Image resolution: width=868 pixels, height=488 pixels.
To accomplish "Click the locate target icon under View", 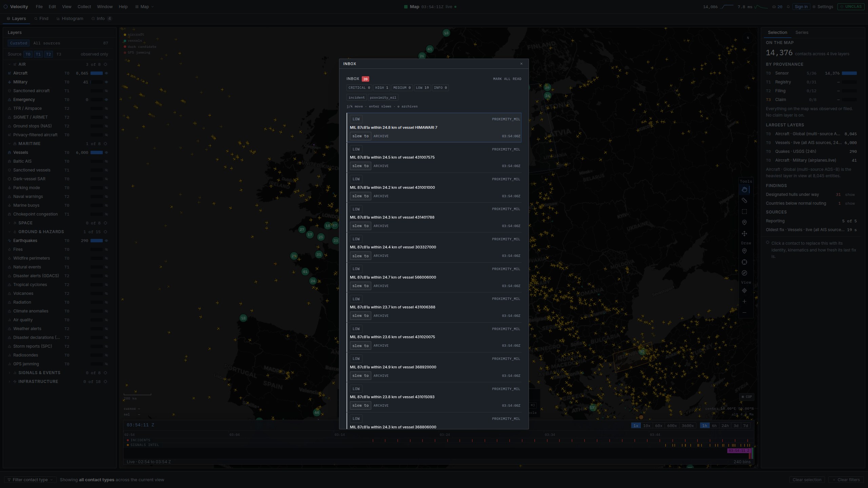I will point(744,290).
